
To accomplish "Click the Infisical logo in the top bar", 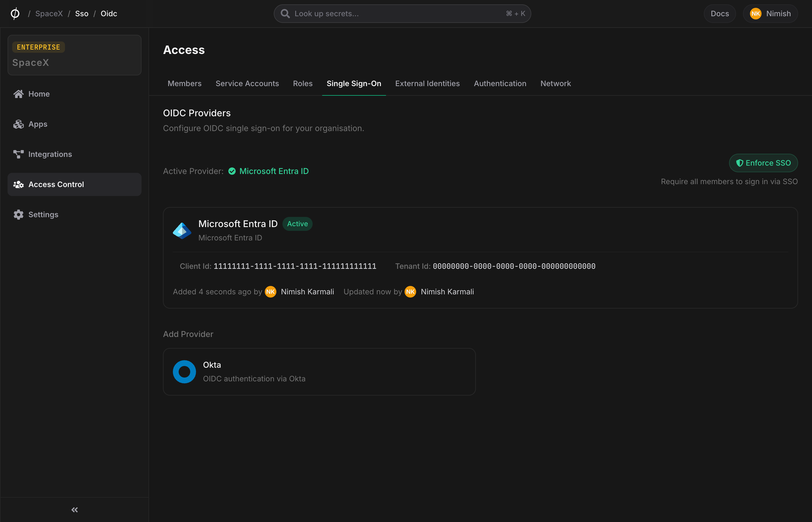I will (x=14, y=14).
